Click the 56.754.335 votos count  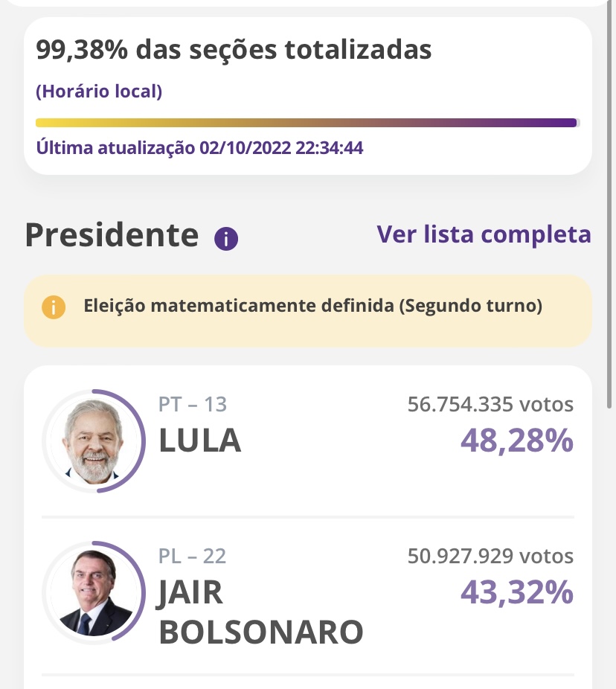tap(490, 405)
